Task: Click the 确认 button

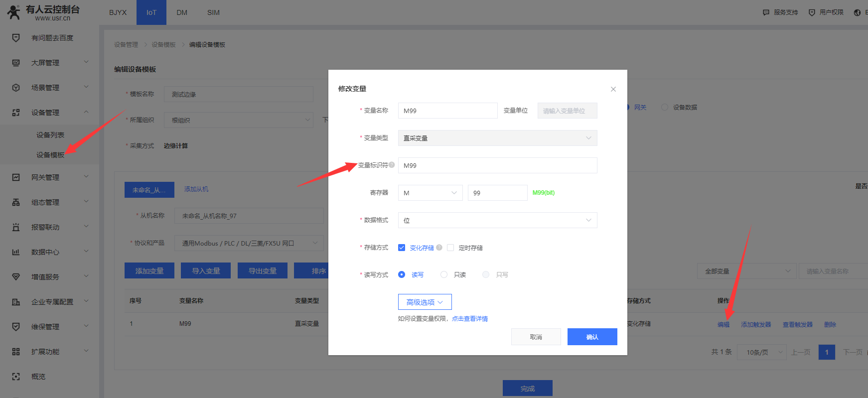Action: [x=592, y=337]
